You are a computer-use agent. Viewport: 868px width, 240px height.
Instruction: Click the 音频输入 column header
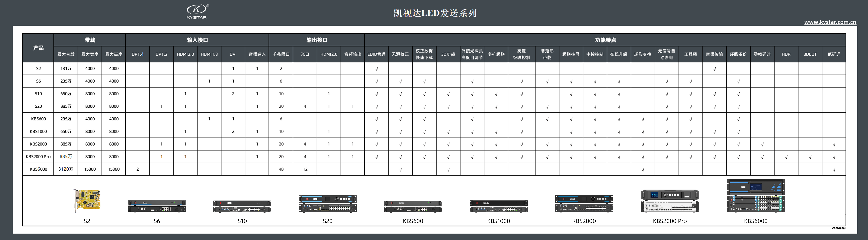coord(257,54)
